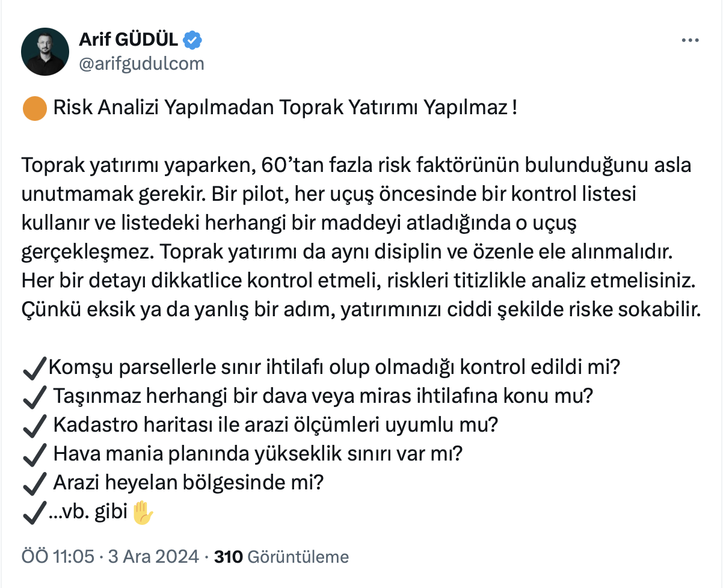Image resolution: width=723 pixels, height=588 pixels.
Task: Open the "310 Görüntüleme" view count
Action: click(x=281, y=557)
